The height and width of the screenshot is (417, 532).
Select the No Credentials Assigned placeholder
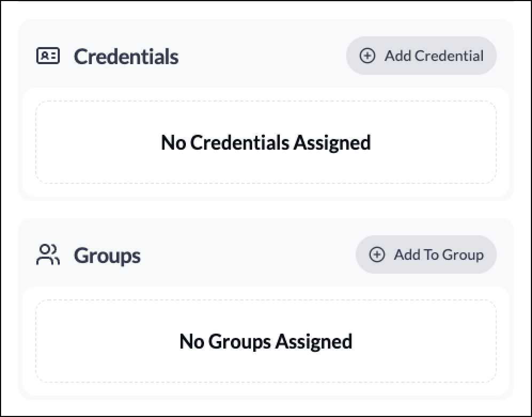point(266,142)
